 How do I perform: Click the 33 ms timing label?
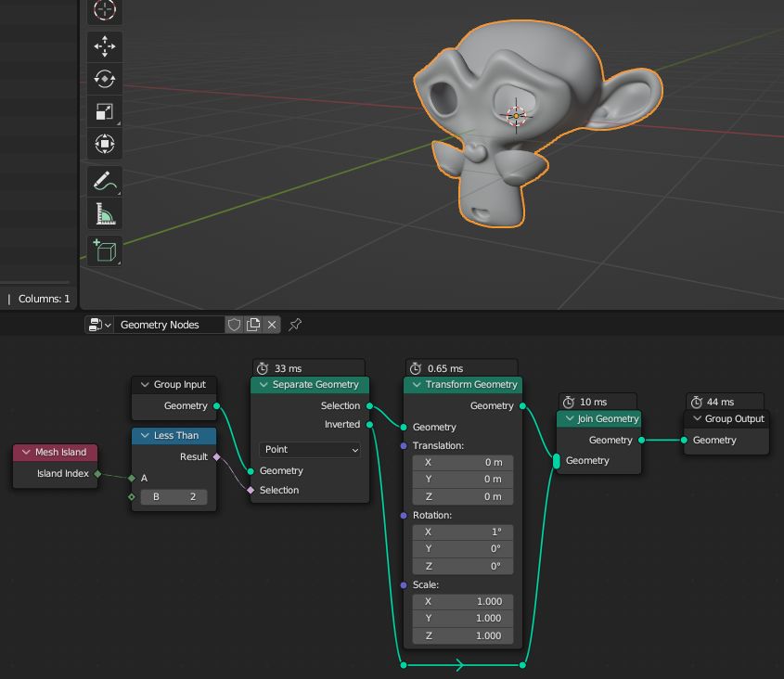tap(288, 369)
